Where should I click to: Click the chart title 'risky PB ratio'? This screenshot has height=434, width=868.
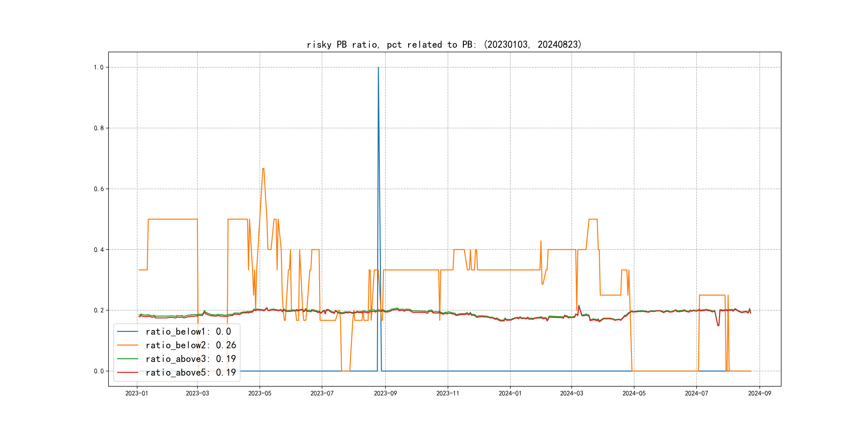(444, 44)
